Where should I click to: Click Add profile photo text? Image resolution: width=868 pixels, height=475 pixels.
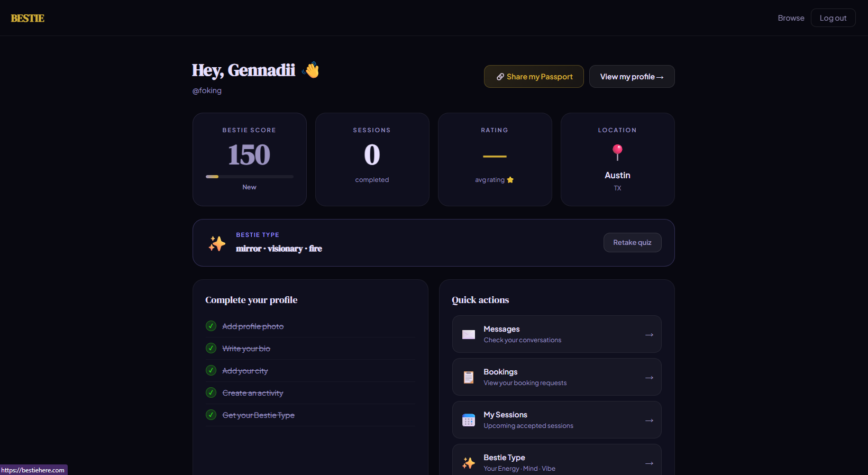(x=253, y=326)
